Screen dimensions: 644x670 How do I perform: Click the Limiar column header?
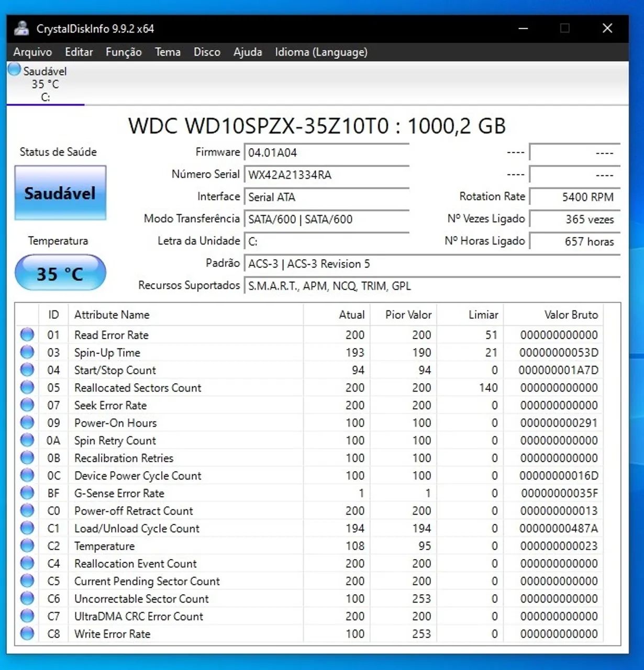470,315
